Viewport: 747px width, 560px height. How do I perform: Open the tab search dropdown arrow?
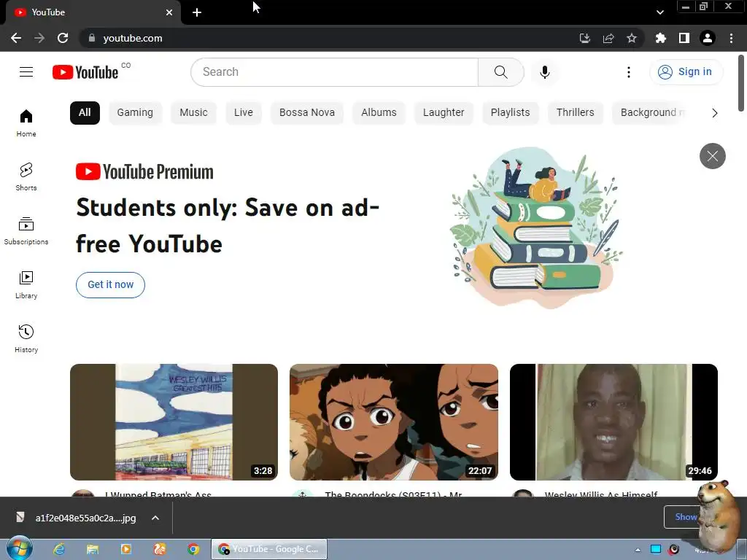pos(659,12)
